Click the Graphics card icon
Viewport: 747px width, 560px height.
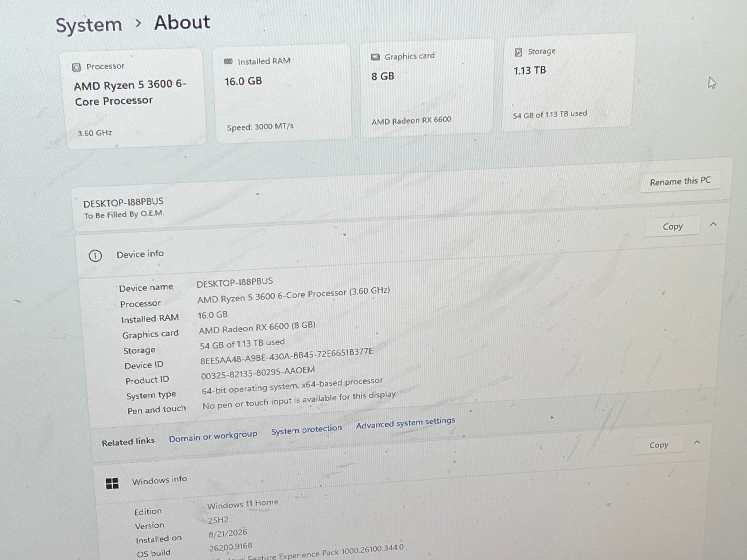(375, 57)
